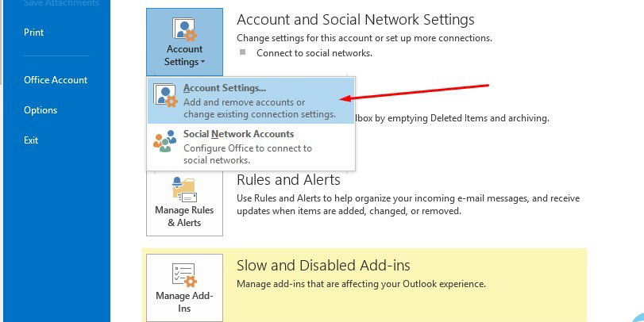
Task: Open Options from the left sidebar
Action: tap(40, 110)
